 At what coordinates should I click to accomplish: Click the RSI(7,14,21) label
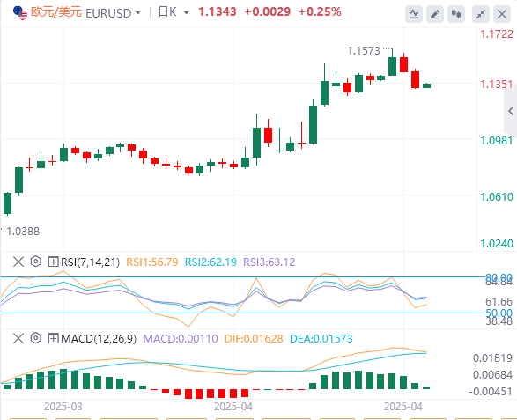tap(90, 262)
